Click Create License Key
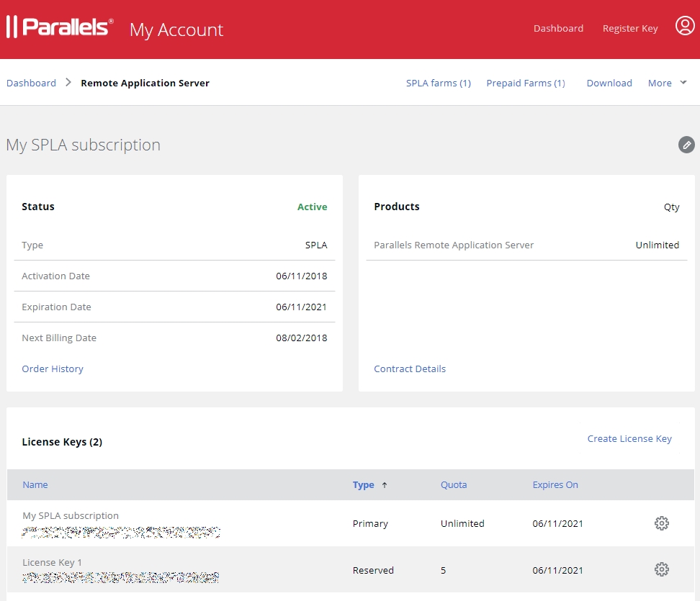The image size is (700, 601). [x=629, y=438]
